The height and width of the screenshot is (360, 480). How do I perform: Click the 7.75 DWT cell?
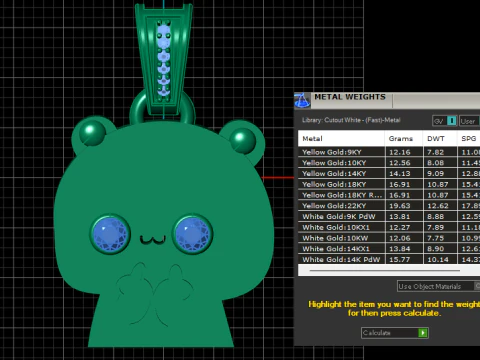[x=440, y=238]
